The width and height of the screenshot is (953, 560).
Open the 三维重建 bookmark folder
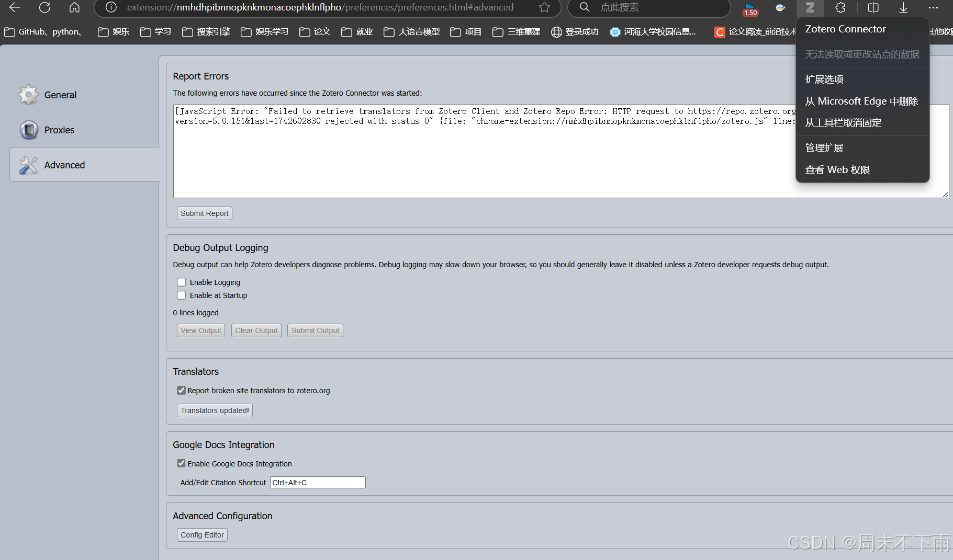[x=516, y=32]
